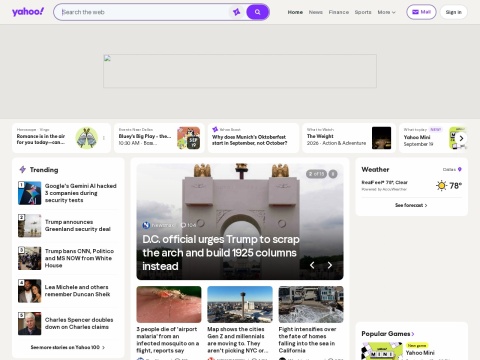The image size is (480, 360).
Task: Go to next headline slide arrow
Action: [330, 265]
